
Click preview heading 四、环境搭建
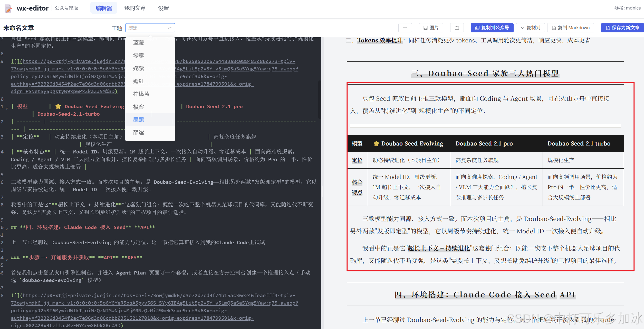485,295
